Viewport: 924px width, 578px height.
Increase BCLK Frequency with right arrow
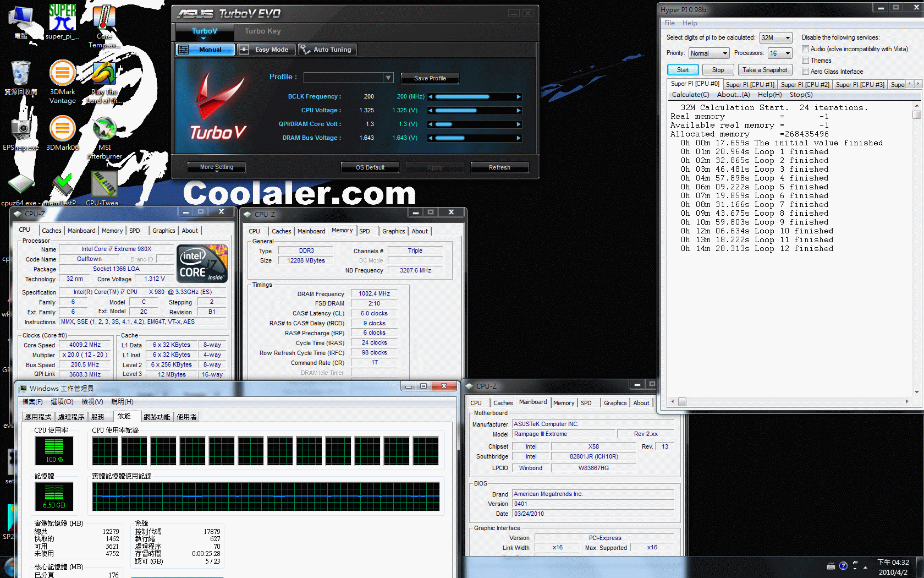(518, 97)
